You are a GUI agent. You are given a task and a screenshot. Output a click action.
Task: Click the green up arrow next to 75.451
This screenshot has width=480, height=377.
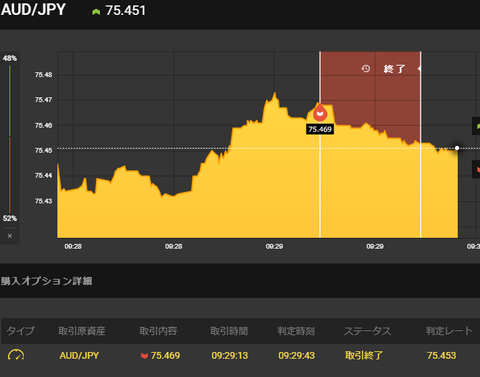click(96, 12)
